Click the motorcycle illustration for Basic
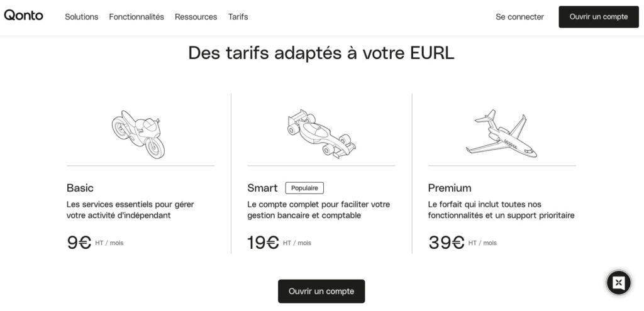The height and width of the screenshot is (311, 644). tap(138, 133)
